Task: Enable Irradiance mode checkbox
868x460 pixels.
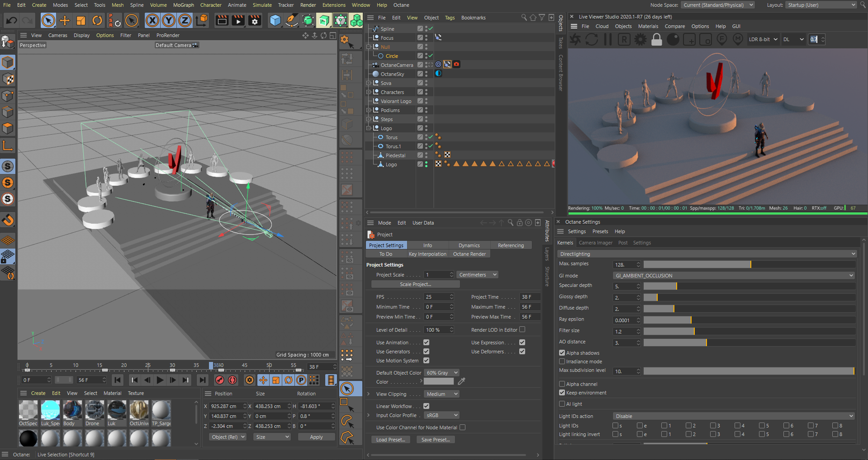Action: [x=562, y=361]
